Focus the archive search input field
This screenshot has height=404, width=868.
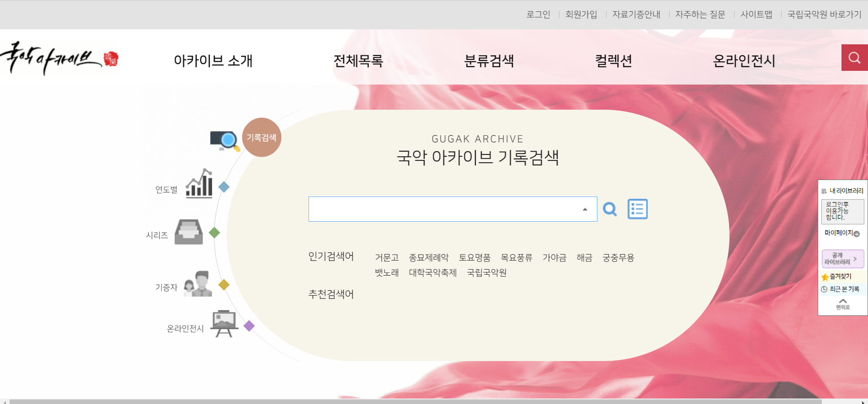(443, 209)
